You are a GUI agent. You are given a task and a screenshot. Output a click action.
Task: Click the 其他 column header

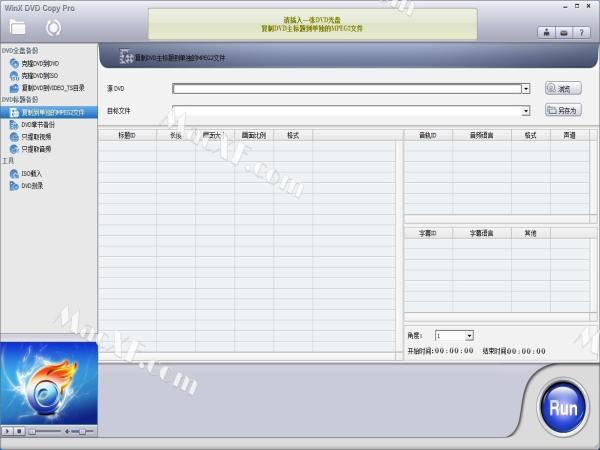point(530,233)
